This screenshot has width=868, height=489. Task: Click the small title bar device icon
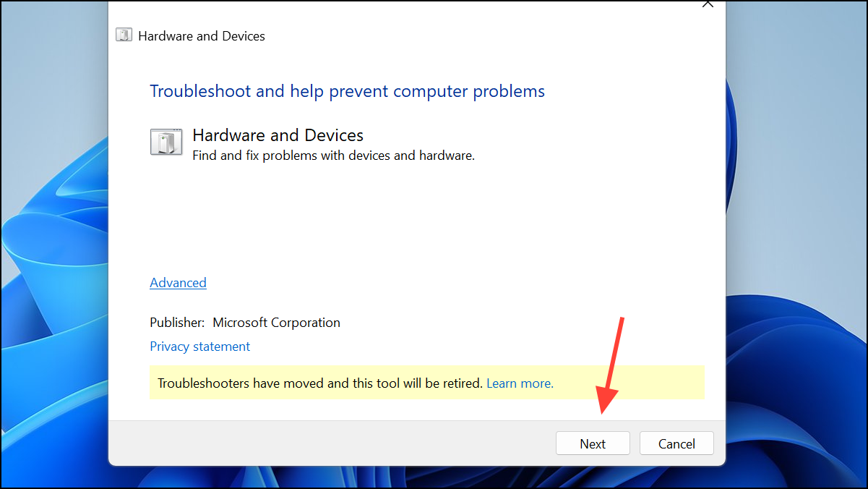coord(124,35)
